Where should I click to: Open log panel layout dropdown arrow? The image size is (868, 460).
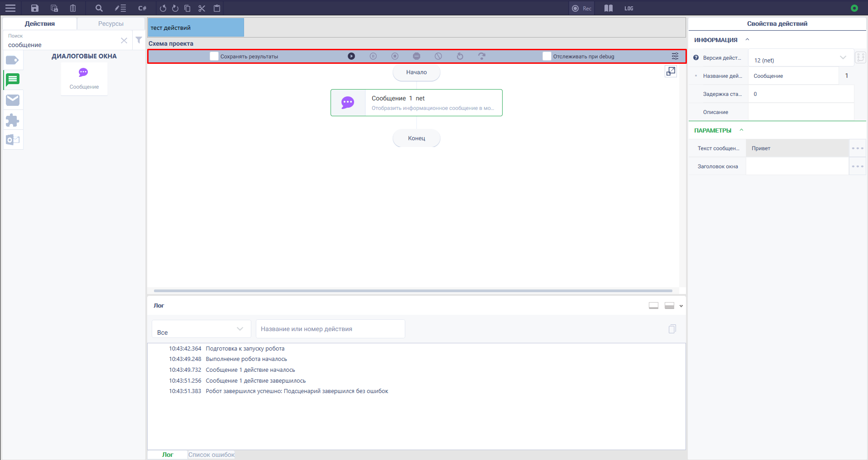(681, 306)
